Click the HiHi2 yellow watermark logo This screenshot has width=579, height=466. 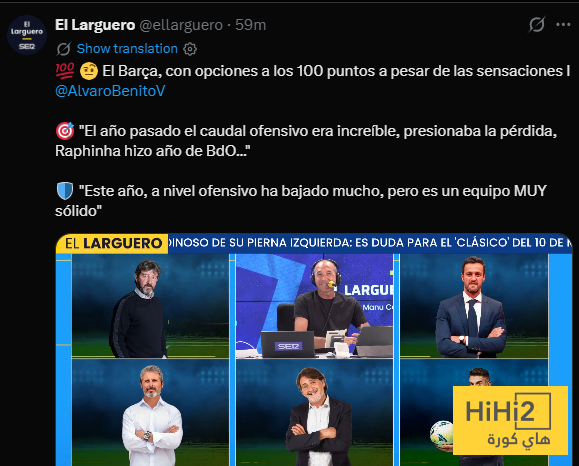pyautogui.click(x=510, y=420)
